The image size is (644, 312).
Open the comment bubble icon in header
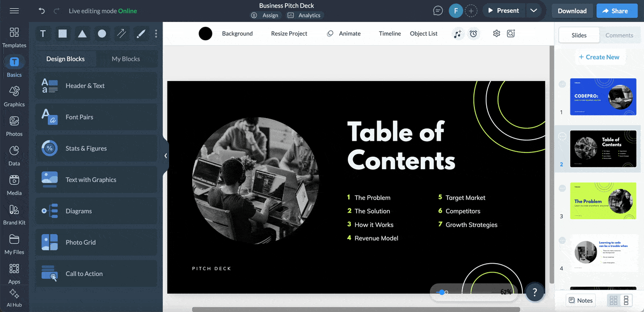[x=438, y=11]
